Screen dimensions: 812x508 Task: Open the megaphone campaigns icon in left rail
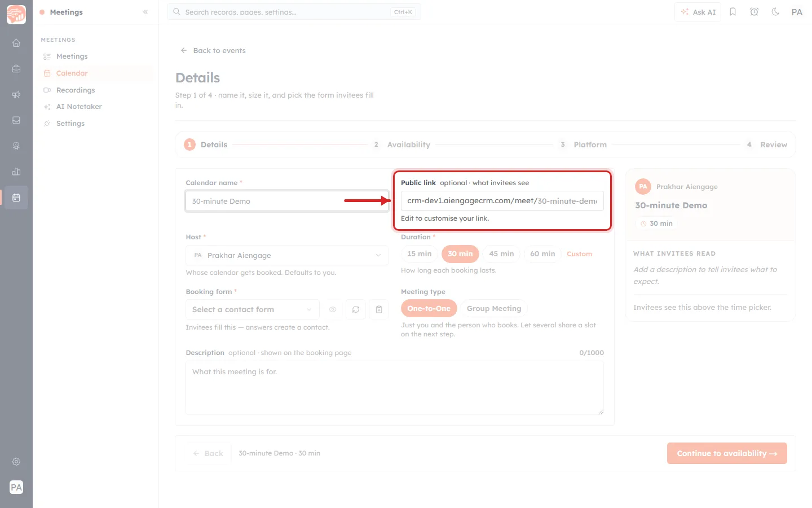pyautogui.click(x=16, y=95)
